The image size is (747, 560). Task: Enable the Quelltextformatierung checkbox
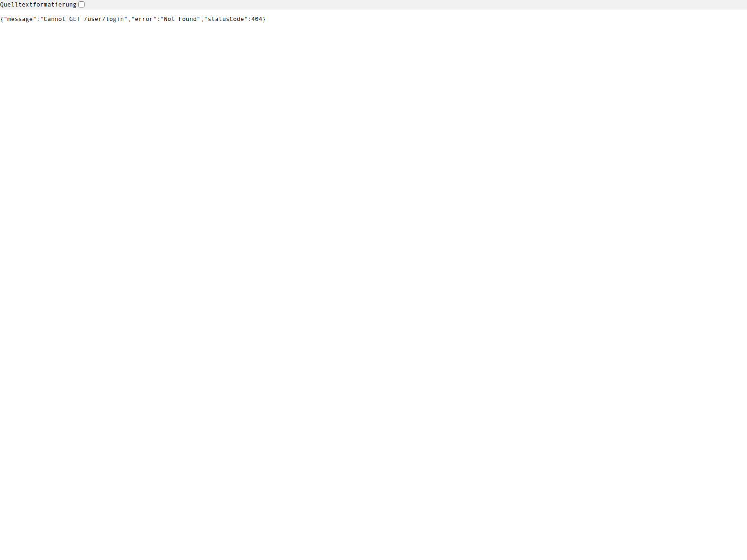82,4
